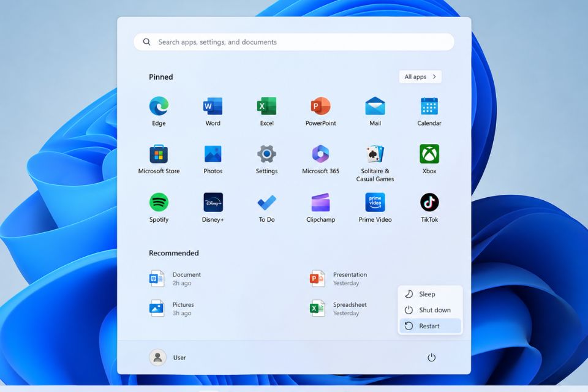The width and height of the screenshot is (588, 392).
Task: Open Prime Video app
Action: click(375, 202)
